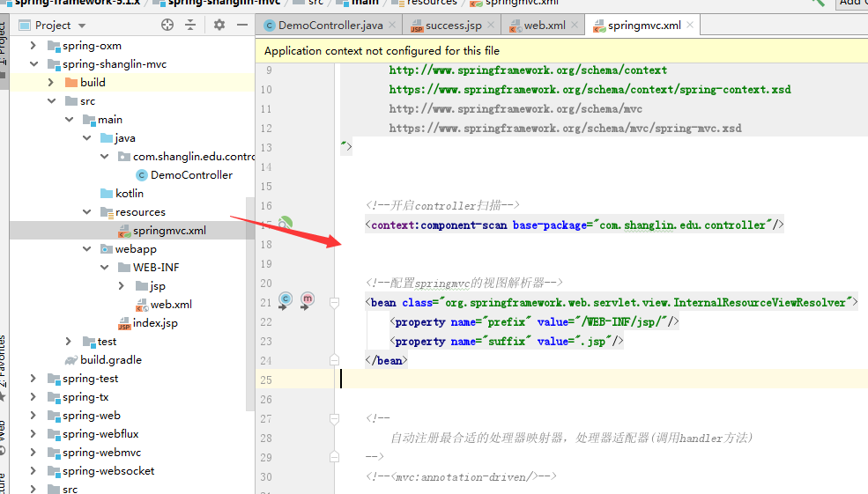Screen dimensions: 868x494
Task: Click the spring-context.xsd URL on line 10
Action: (x=590, y=90)
